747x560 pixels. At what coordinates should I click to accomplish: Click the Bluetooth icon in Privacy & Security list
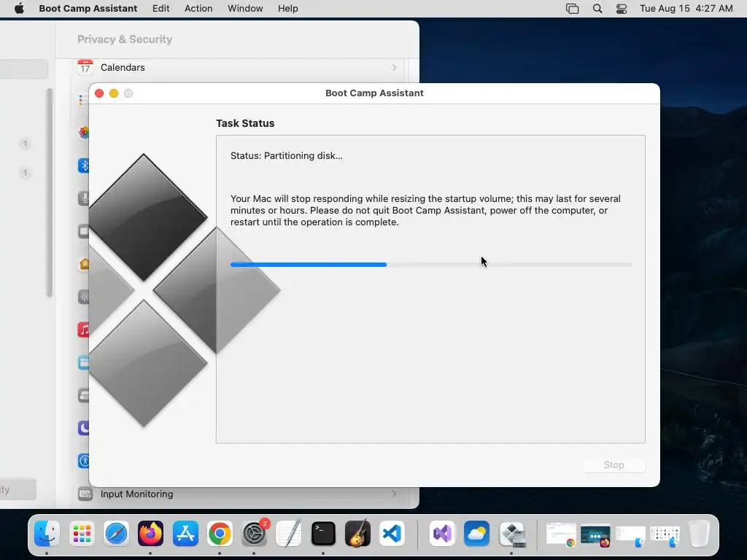click(84, 166)
